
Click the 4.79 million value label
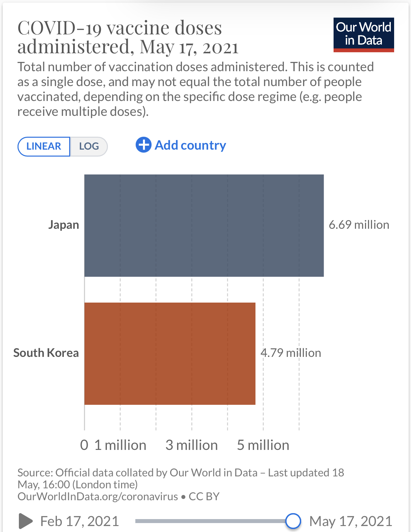[291, 353]
